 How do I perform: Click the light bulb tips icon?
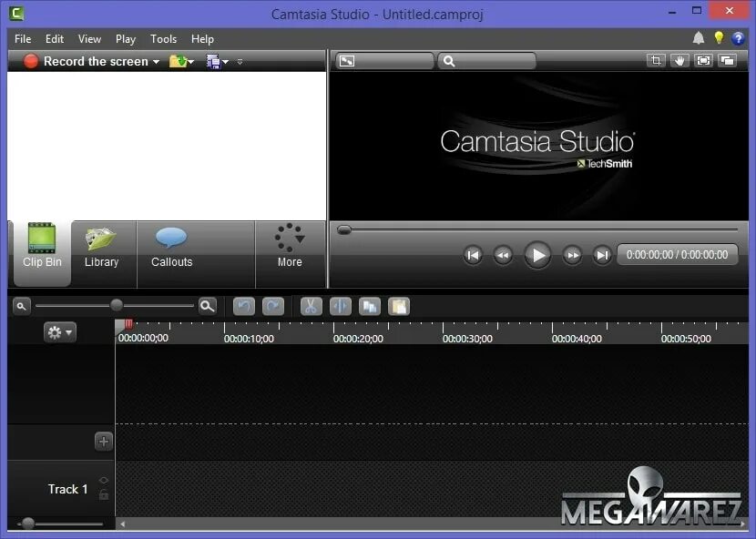pyautogui.click(x=719, y=37)
